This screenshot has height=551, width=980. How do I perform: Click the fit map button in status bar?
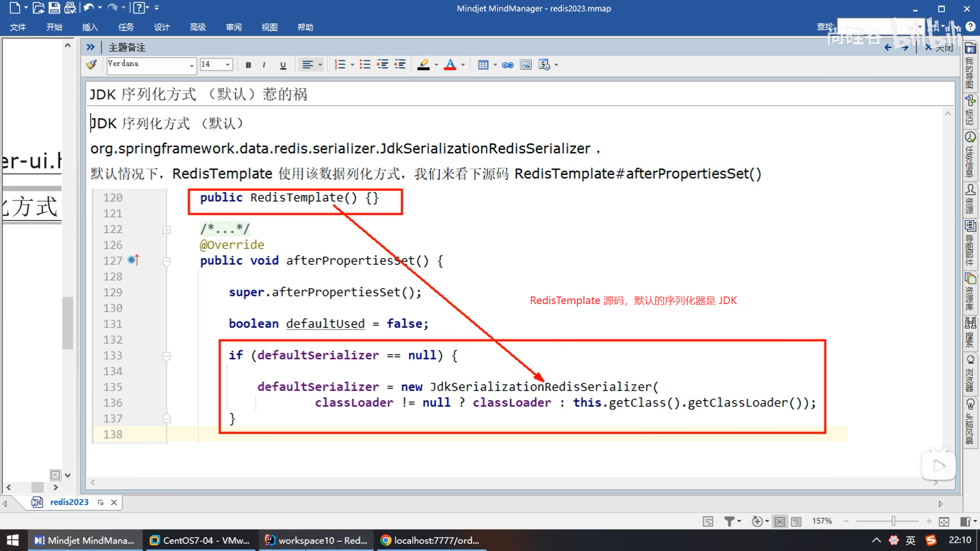click(944, 521)
